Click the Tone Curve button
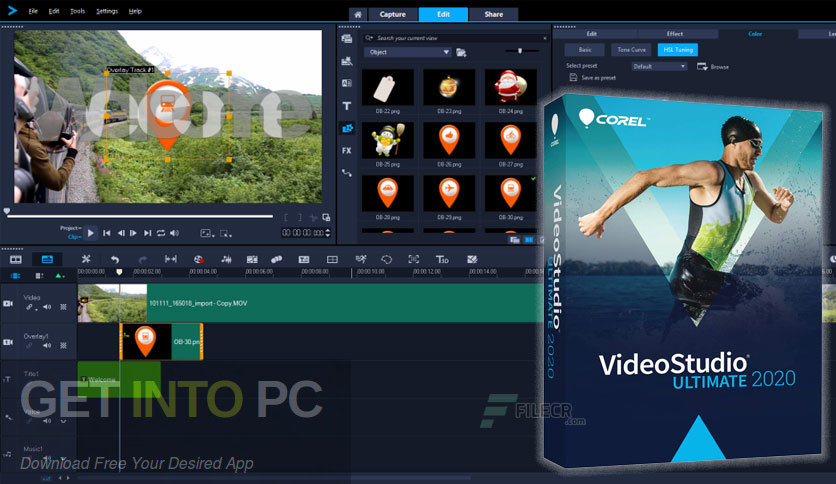 [x=631, y=50]
